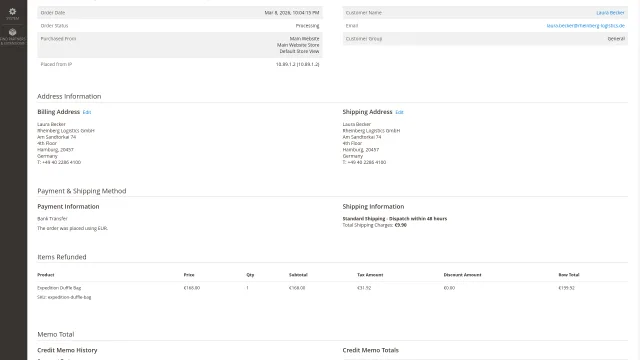Viewport: 640px width, 360px height.
Task: Select the Placed from IP value
Action: coord(297,64)
